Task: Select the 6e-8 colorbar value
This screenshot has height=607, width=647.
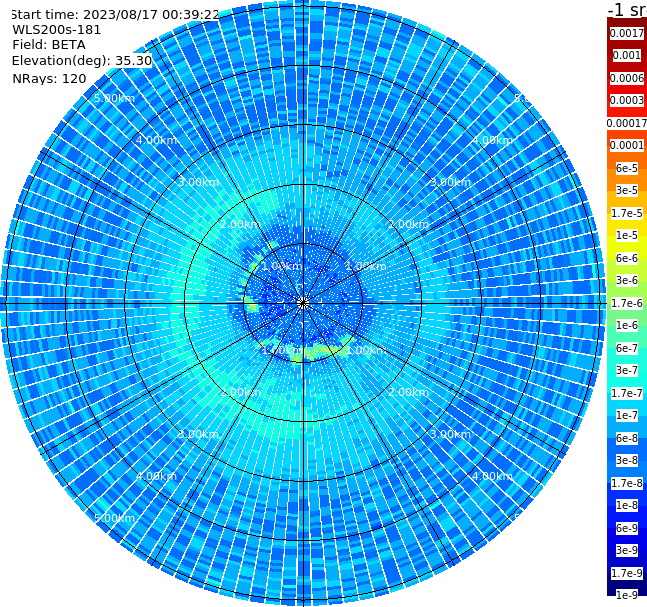Action: pyautogui.click(x=627, y=438)
